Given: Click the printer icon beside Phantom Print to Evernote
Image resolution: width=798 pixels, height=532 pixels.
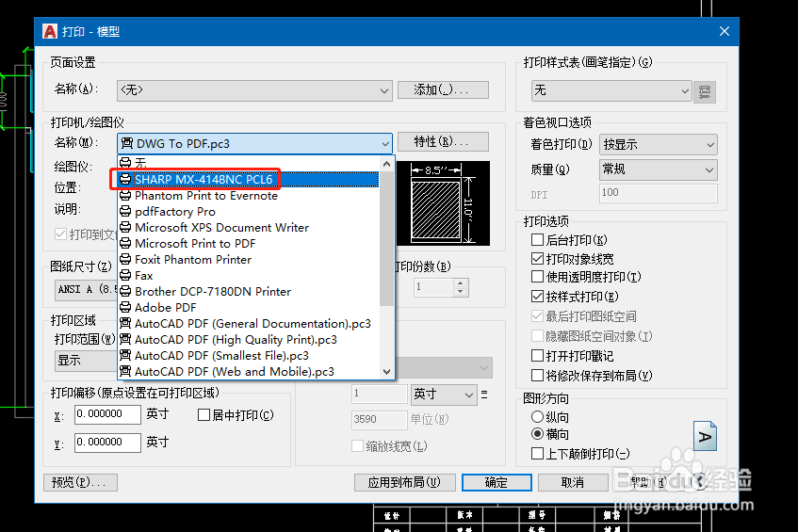Looking at the screenshot, I should (x=125, y=195).
